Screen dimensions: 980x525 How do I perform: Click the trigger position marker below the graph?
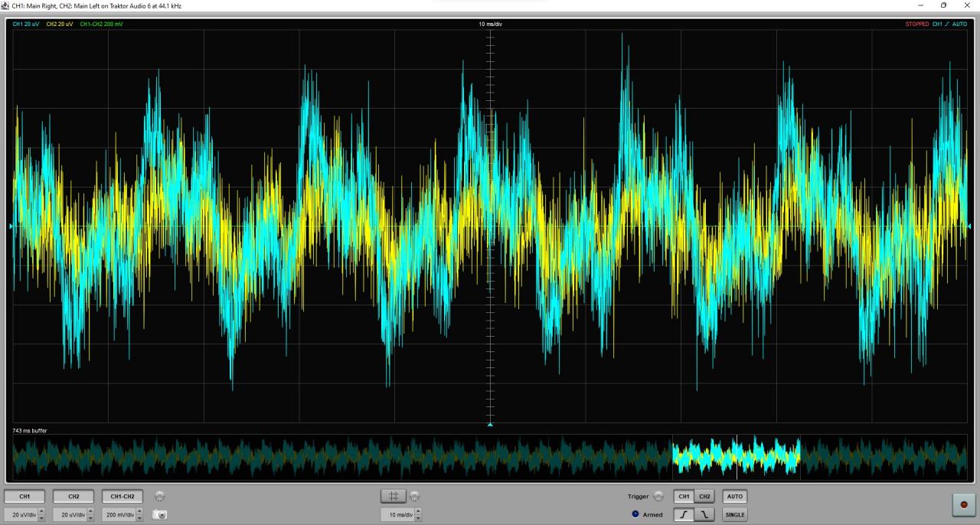(490, 424)
